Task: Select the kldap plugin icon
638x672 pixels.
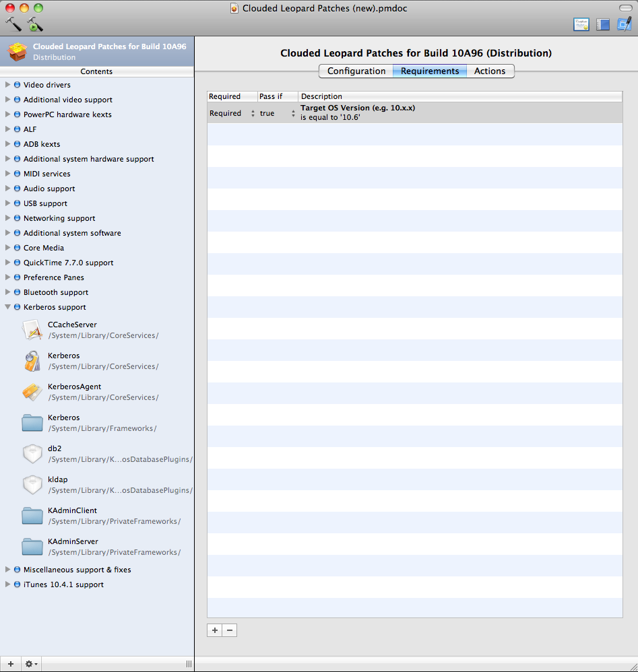Action: [32, 485]
